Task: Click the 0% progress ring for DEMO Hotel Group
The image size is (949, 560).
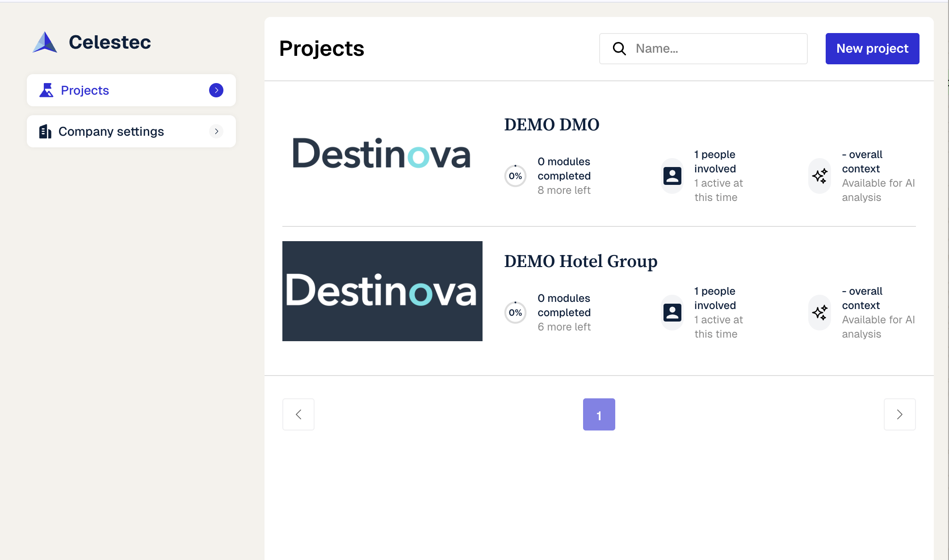Action: click(515, 313)
